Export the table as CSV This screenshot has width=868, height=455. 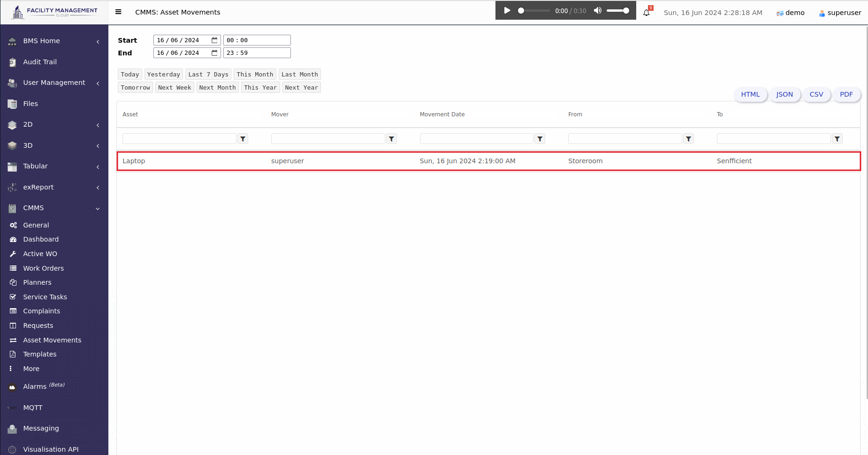[816, 94]
